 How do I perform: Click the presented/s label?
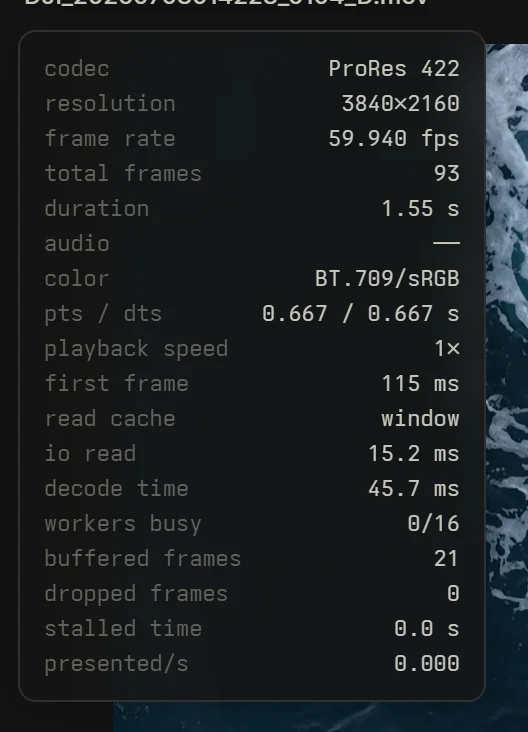(x=117, y=664)
